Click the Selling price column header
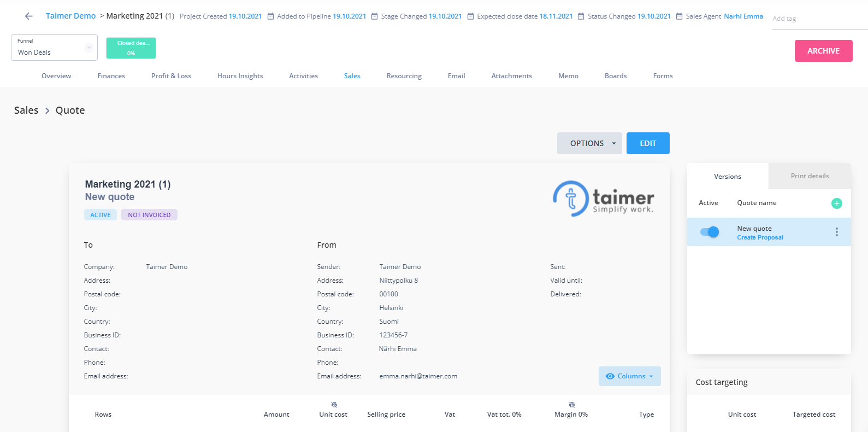The image size is (868, 432). point(386,415)
